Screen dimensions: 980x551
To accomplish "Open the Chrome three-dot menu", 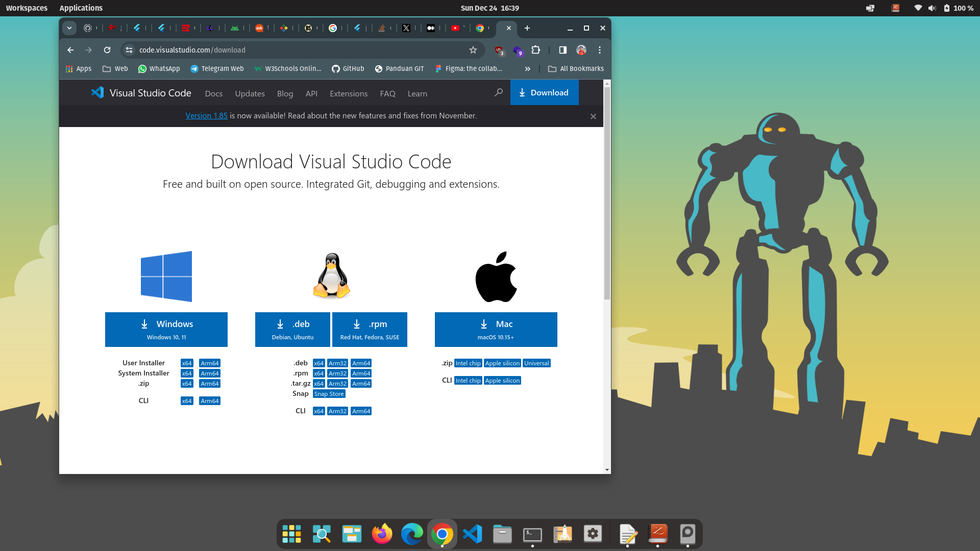I will point(600,50).
